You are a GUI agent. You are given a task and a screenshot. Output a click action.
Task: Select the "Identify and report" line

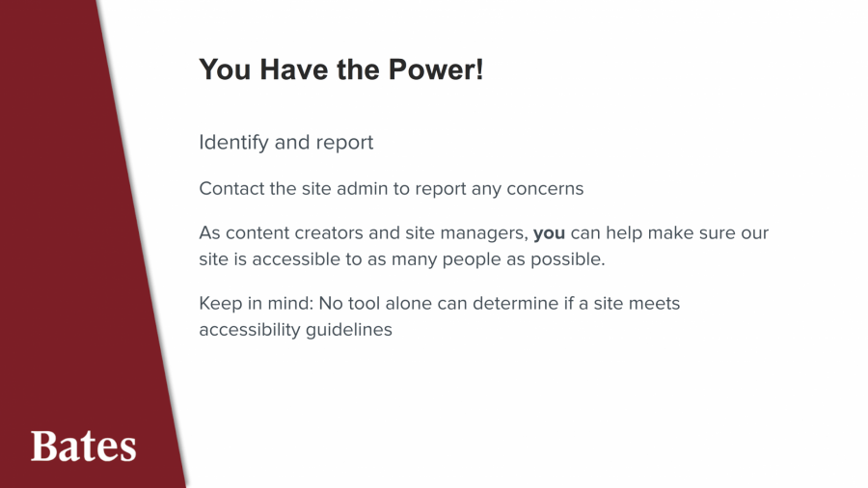pyautogui.click(x=285, y=143)
